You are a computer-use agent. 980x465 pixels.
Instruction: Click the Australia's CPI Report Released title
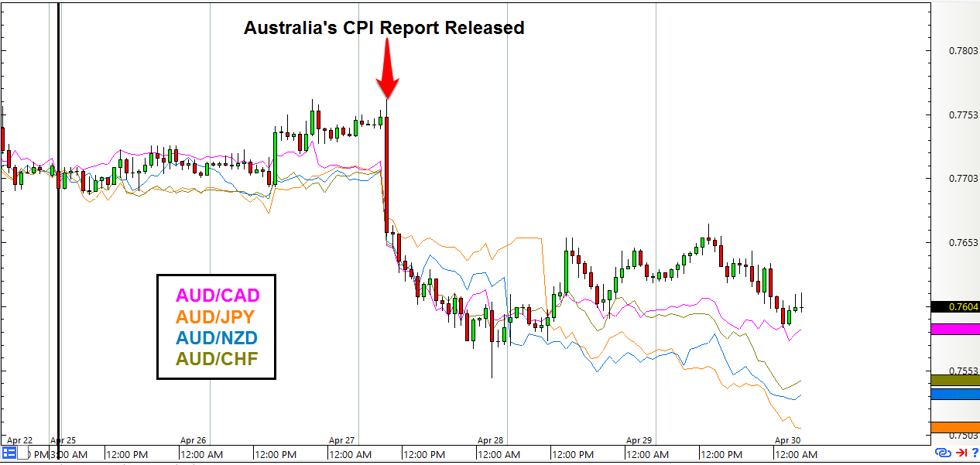pos(384,28)
